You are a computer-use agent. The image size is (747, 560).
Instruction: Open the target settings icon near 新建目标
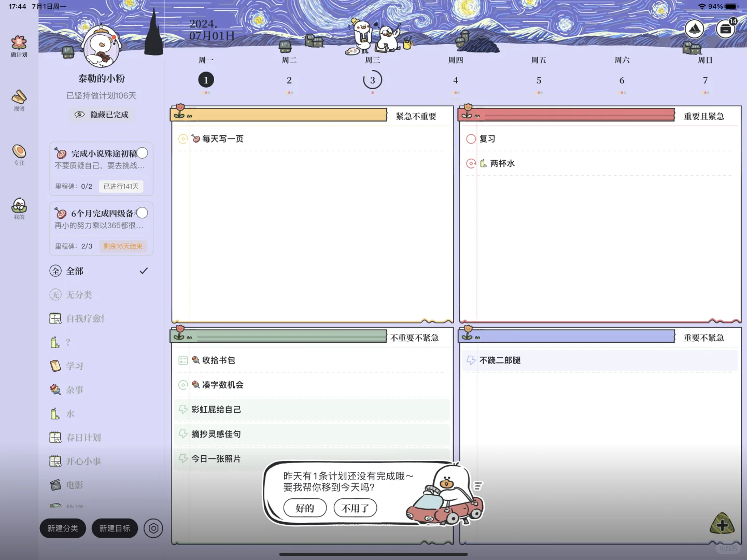tap(153, 528)
